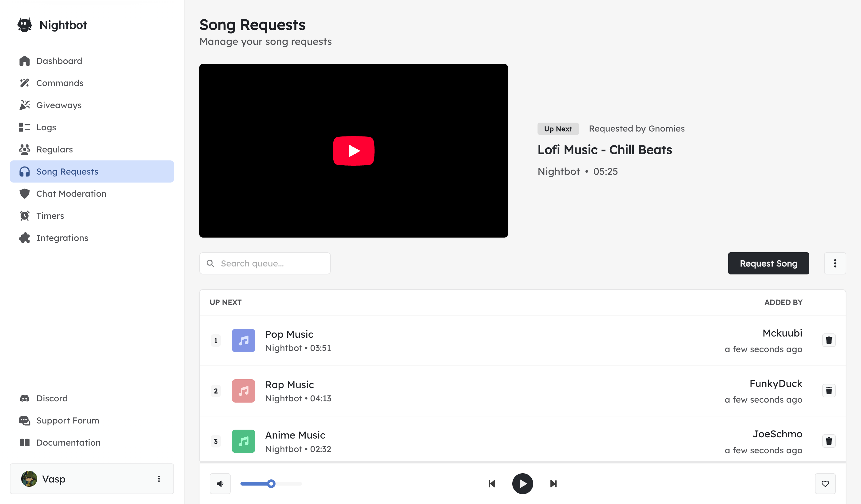Delete Pop Music from the queue

coord(828,340)
